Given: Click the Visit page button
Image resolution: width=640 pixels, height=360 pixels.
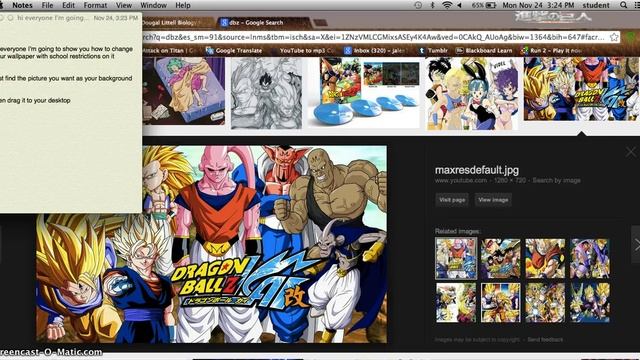Looking at the screenshot, I should tap(452, 200).
